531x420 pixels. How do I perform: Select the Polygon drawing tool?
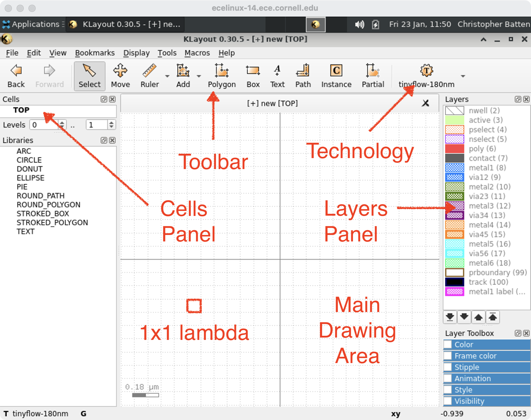[221, 76]
